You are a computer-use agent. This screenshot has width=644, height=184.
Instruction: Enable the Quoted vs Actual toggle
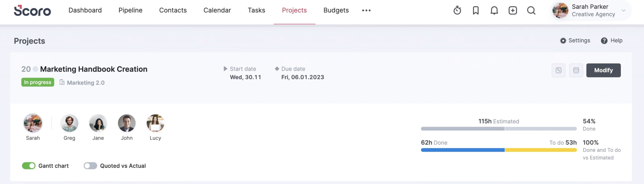click(90, 166)
